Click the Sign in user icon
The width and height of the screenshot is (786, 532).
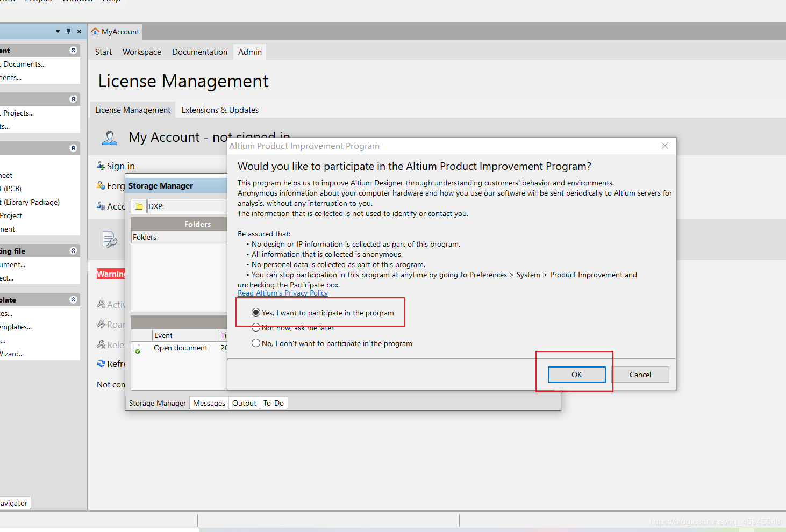tap(101, 166)
